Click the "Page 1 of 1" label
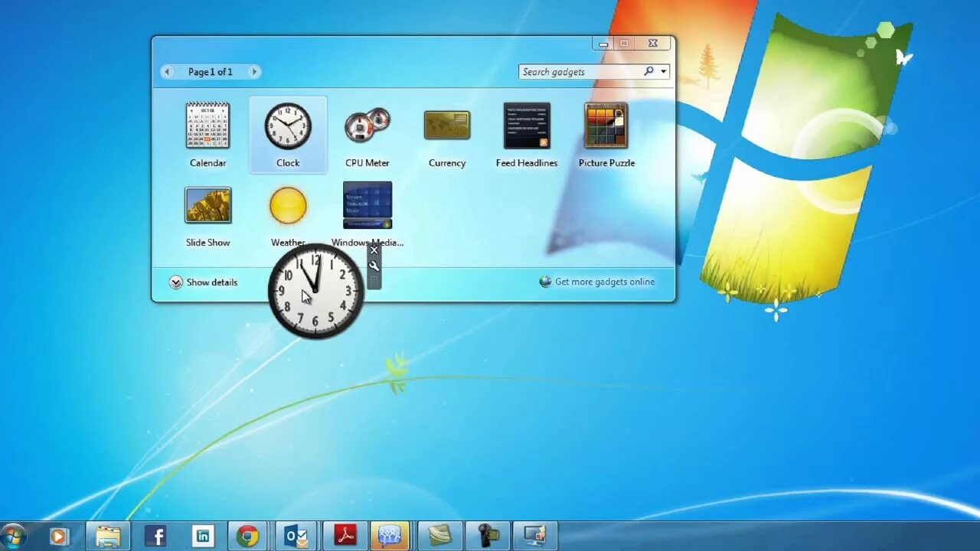Image resolution: width=980 pixels, height=551 pixels. (x=211, y=72)
